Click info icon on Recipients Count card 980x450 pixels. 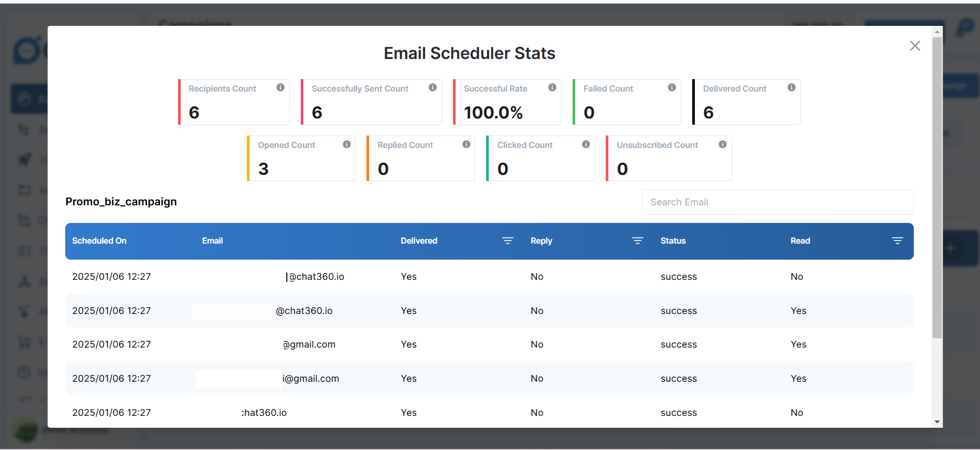(x=281, y=87)
